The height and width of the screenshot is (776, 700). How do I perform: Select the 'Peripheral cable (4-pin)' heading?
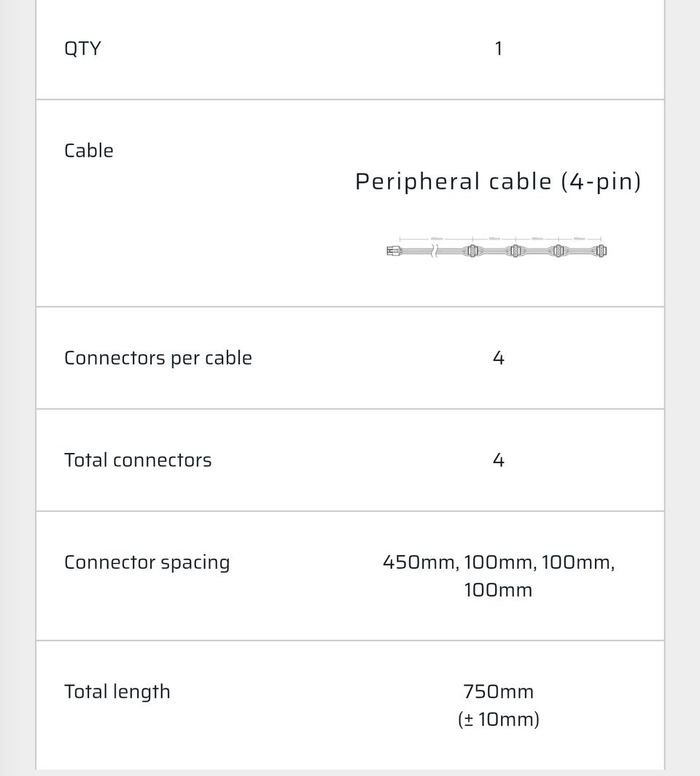click(498, 181)
